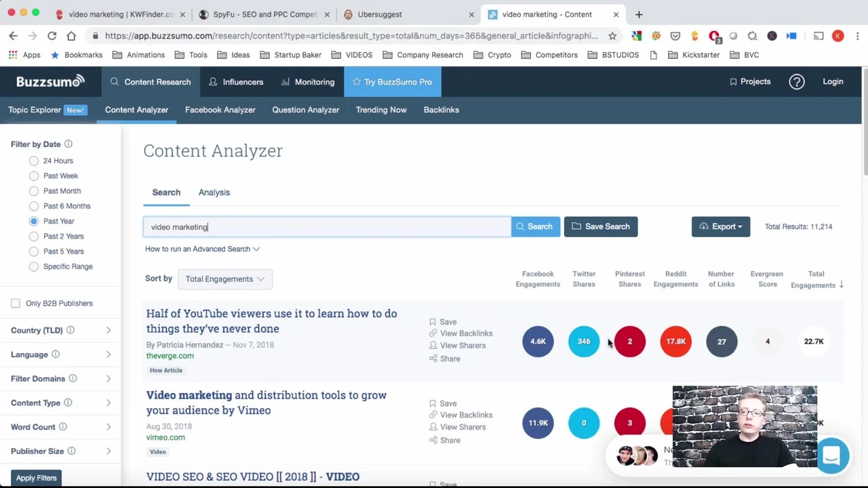Sort by Total Engagements column header

point(816,279)
